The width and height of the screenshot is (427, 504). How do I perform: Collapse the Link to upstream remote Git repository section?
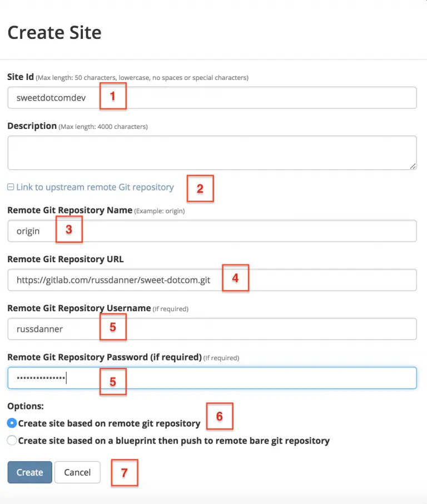tap(95, 187)
